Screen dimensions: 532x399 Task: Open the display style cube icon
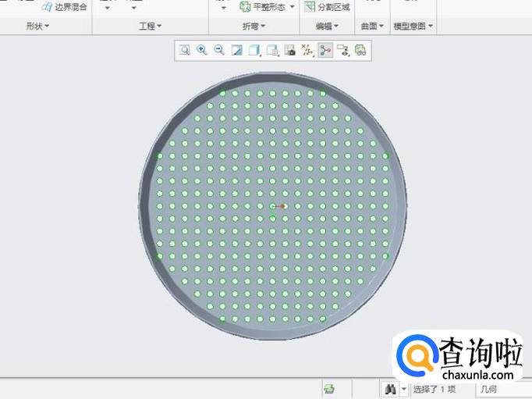pyautogui.click(x=254, y=50)
